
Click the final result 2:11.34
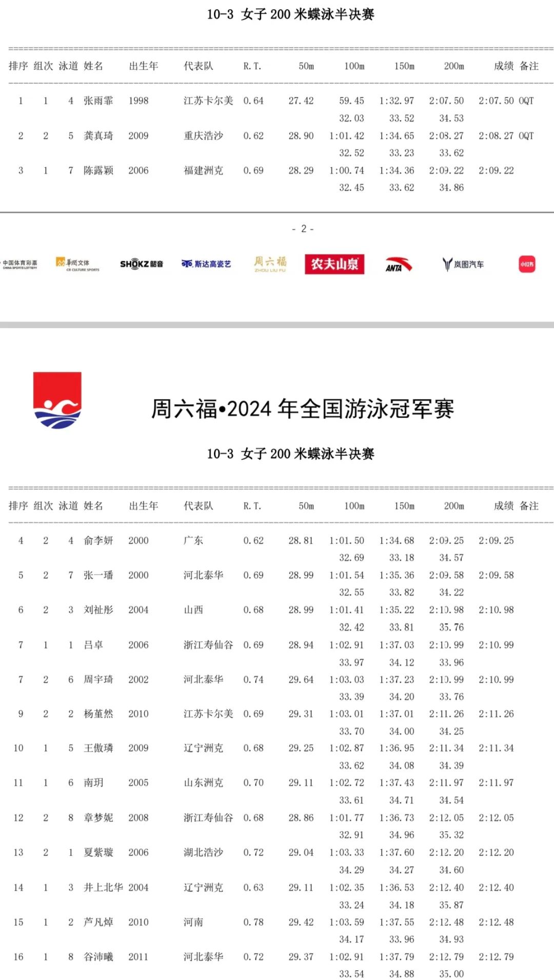click(x=496, y=748)
